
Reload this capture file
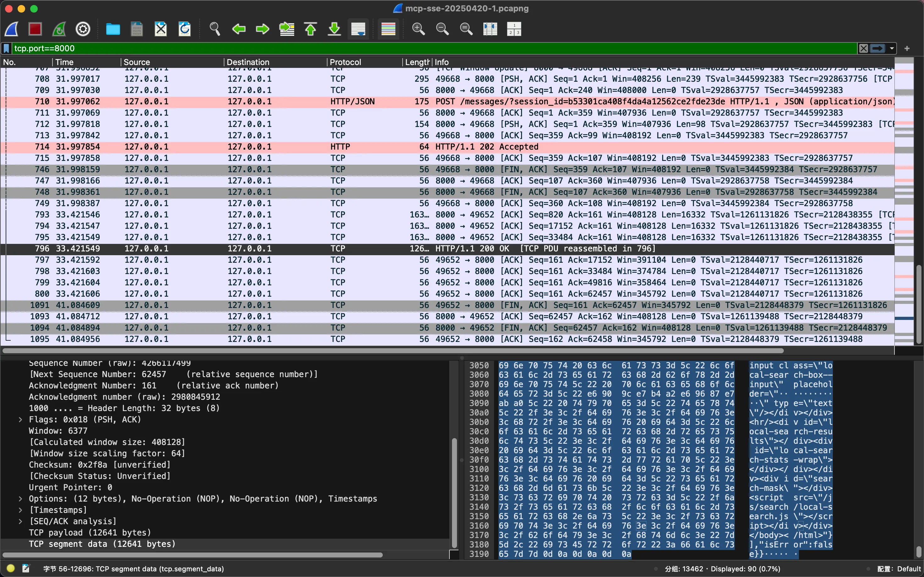pyautogui.click(x=185, y=29)
